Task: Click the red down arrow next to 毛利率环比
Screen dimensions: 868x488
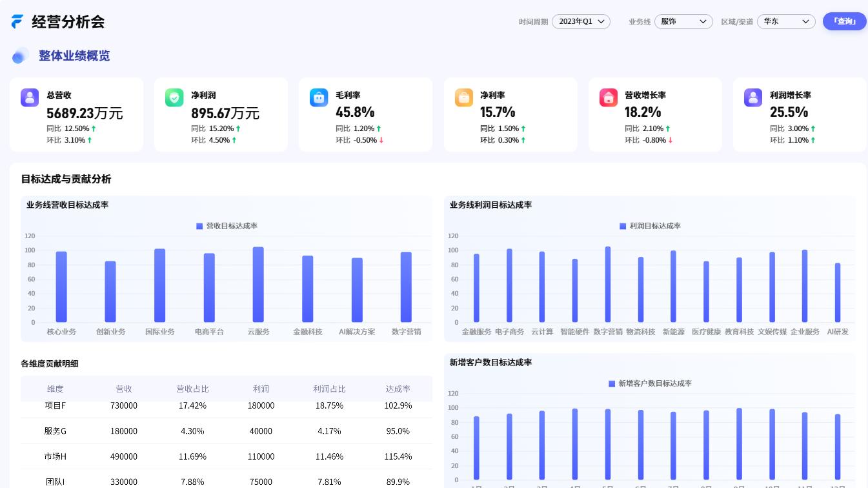Action: (381, 140)
